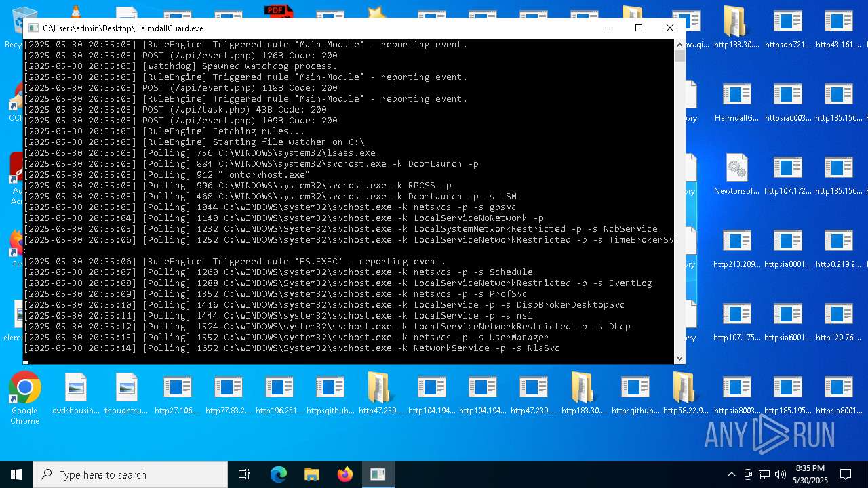Focus the 'Type here to search' box
The width and height of the screenshot is (868, 488).
coord(130,474)
